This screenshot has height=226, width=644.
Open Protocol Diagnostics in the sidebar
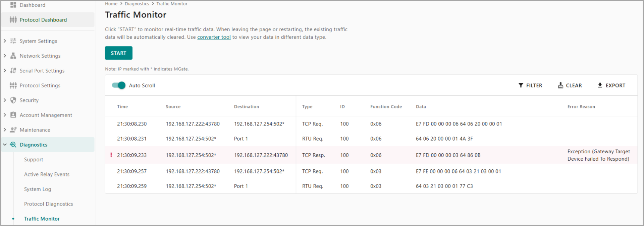[x=48, y=204]
